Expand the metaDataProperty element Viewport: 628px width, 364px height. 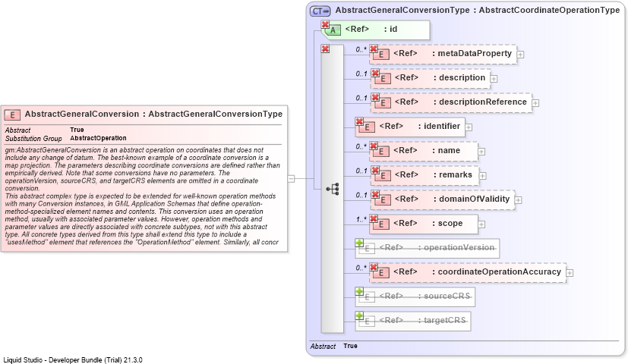[x=520, y=55]
